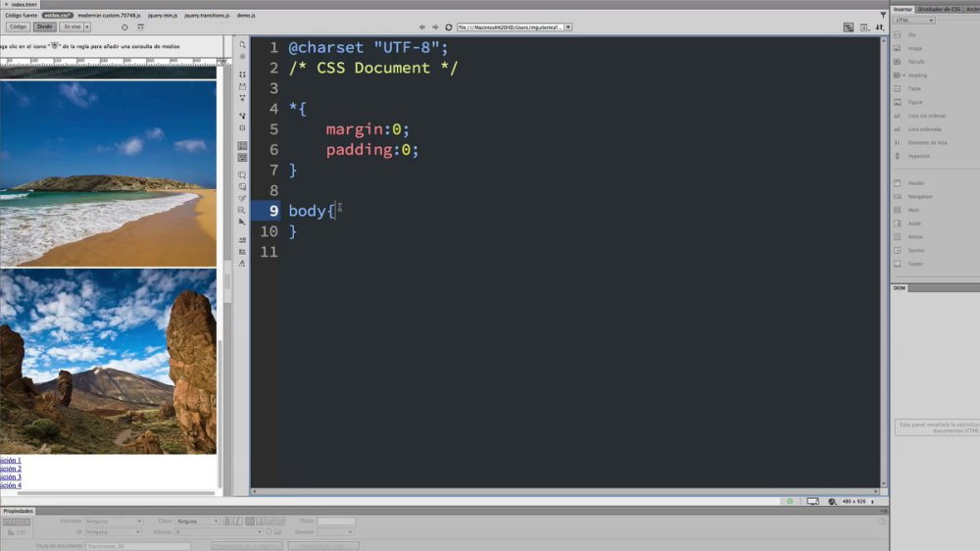
Task: Click the volcano rocks photo in preview
Action: pyautogui.click(x=108, y=362)
